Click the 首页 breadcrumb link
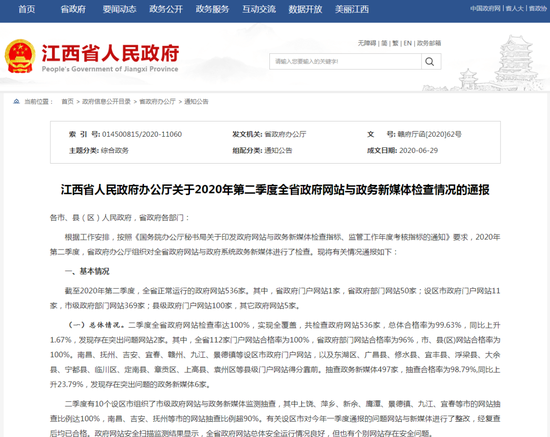The height and width of the screenshot is (437, 550). pyautogui.click(x=68, y=102)
